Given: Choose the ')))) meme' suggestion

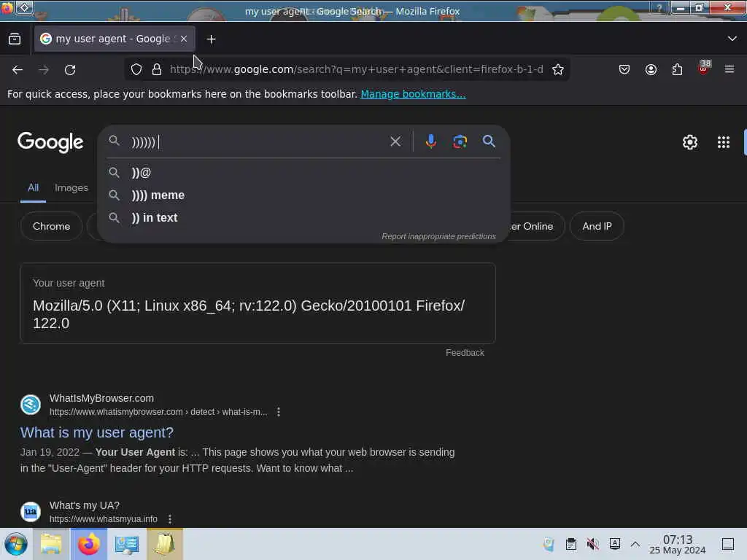Looking at the screenshot, I should click(x=303, y=195).
